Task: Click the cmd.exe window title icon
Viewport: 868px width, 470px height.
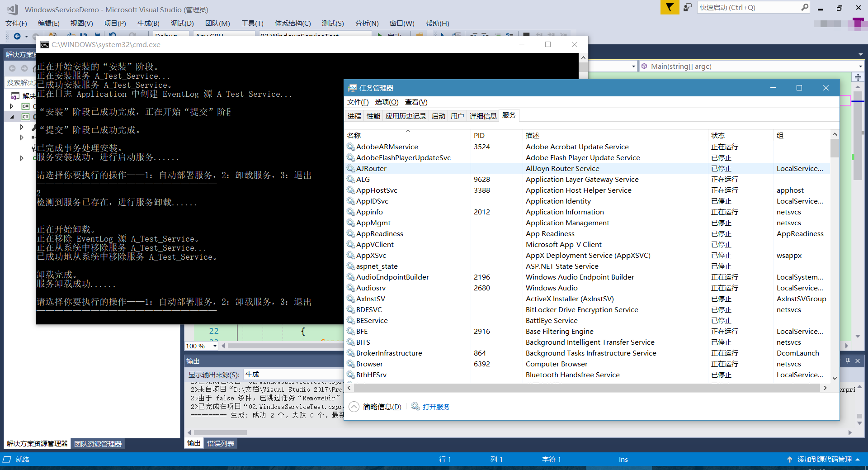Action: click(45, 44)
